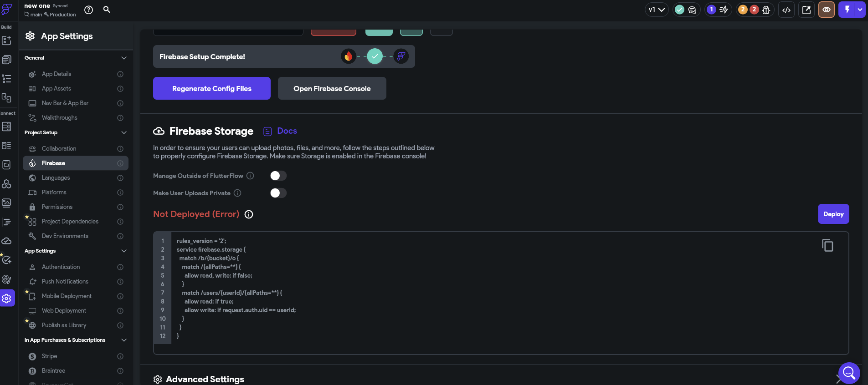Click info icon on the Languages row
This screenshot has width=868, height=385.
click(120, 178)
